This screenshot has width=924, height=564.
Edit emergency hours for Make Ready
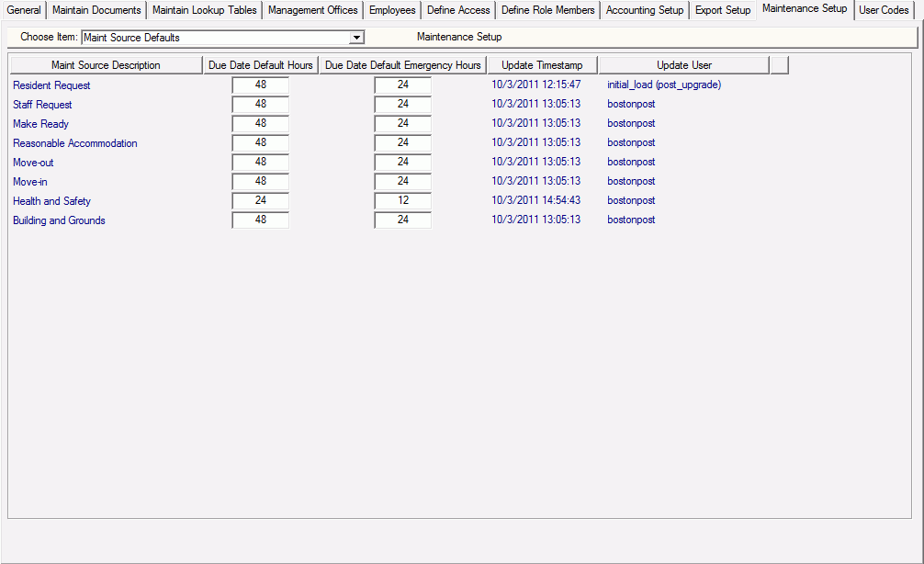403,124
